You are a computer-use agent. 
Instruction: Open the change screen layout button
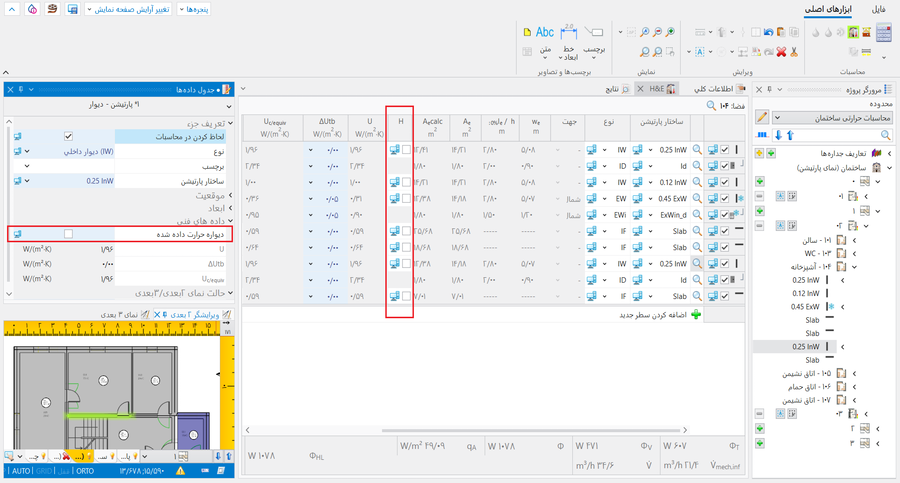[131, 9]
